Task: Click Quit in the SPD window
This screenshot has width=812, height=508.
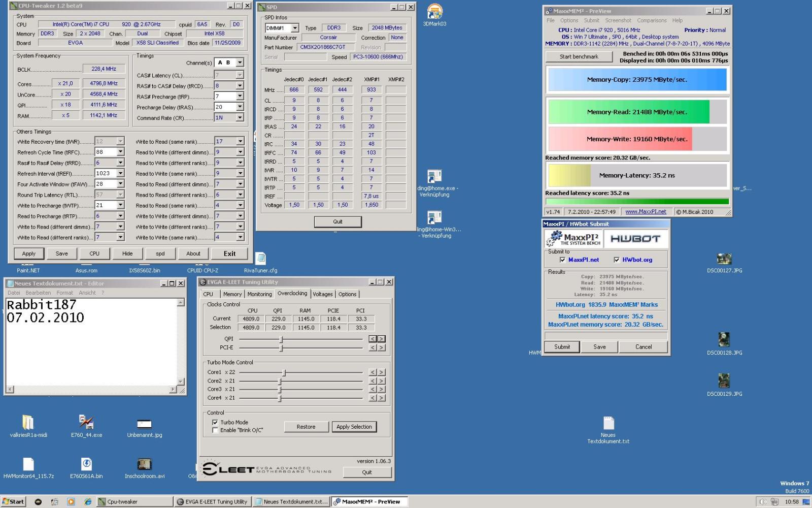Action: point(338,221)
